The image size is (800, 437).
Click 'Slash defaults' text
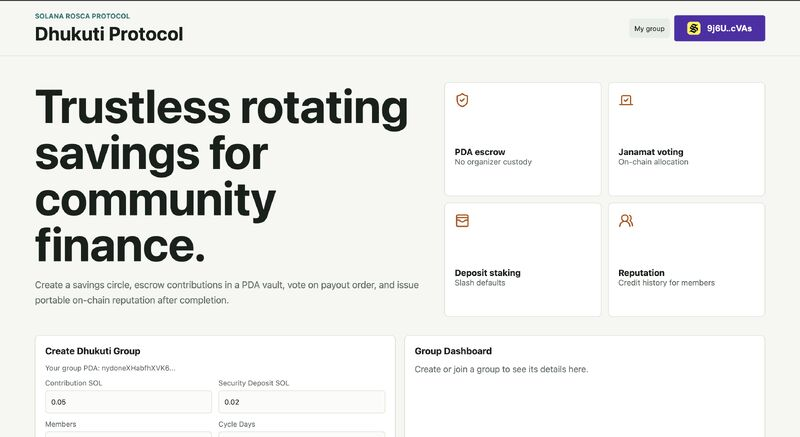tap(480, 283)
